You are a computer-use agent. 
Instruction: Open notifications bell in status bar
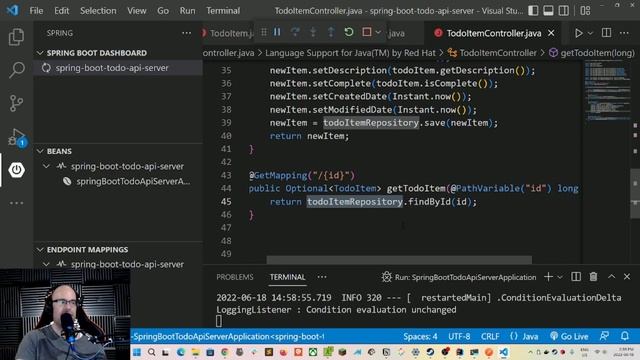click(x=624, y=336)
